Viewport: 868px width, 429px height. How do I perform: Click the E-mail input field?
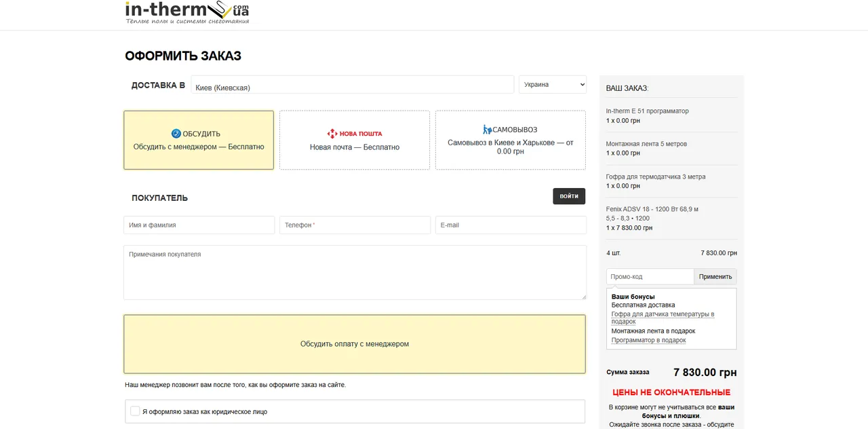[x=511, y=225]
